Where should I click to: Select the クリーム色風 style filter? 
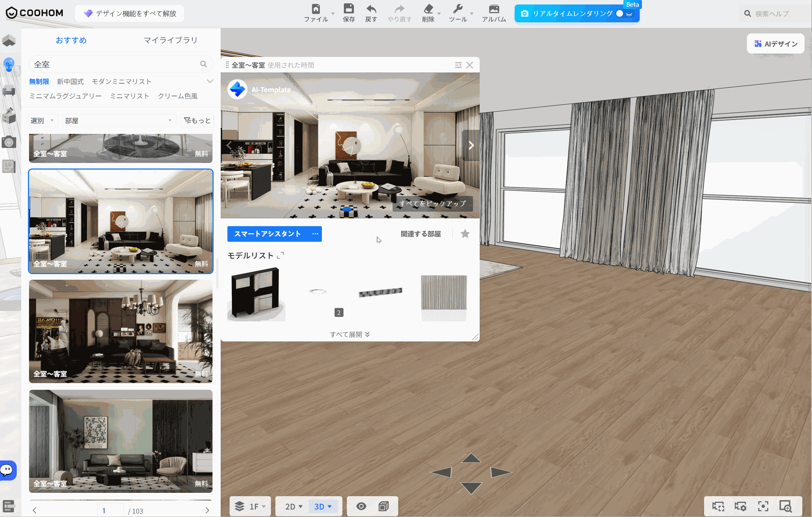tap(178, 96)
